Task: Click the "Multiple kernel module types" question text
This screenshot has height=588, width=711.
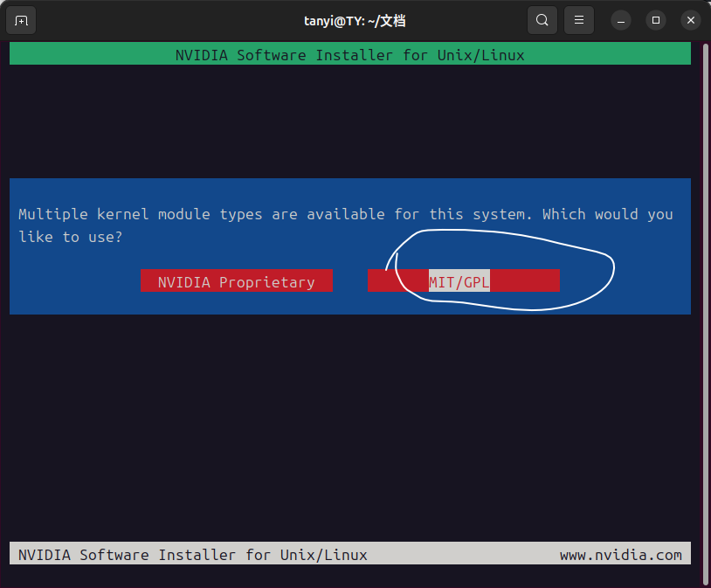Action: pyautogui.click(x=346, y=225)
